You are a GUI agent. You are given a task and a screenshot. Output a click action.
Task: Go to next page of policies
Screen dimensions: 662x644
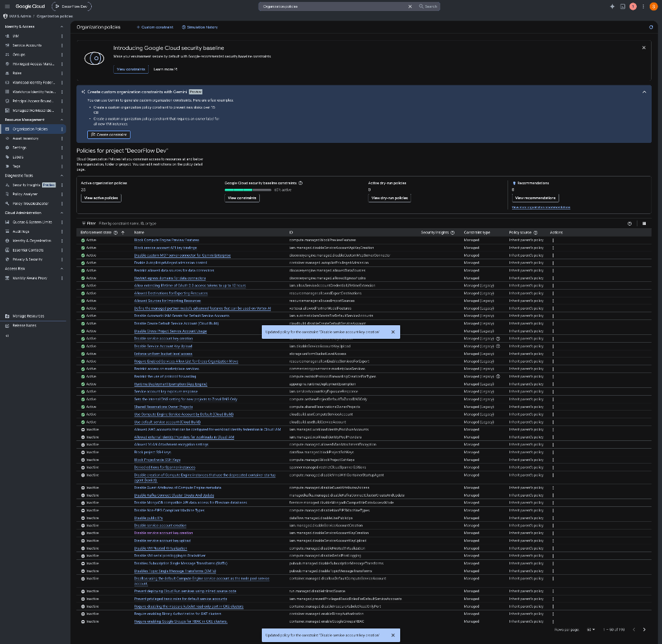point(644,630)
